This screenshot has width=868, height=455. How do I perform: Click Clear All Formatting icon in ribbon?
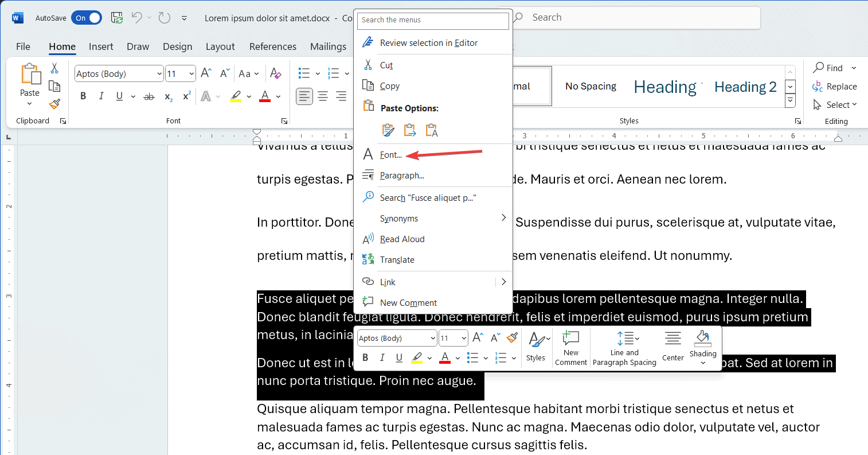(x=276, y=73)
